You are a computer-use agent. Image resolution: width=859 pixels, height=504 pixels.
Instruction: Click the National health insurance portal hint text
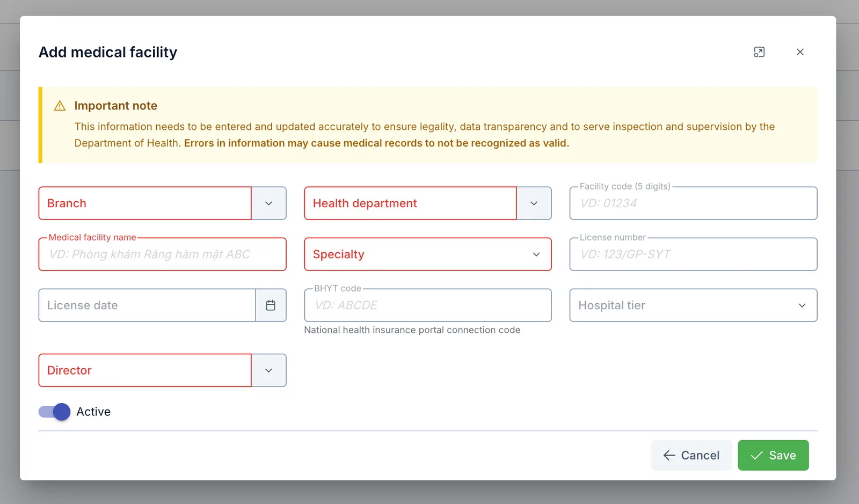pos(412,330)
